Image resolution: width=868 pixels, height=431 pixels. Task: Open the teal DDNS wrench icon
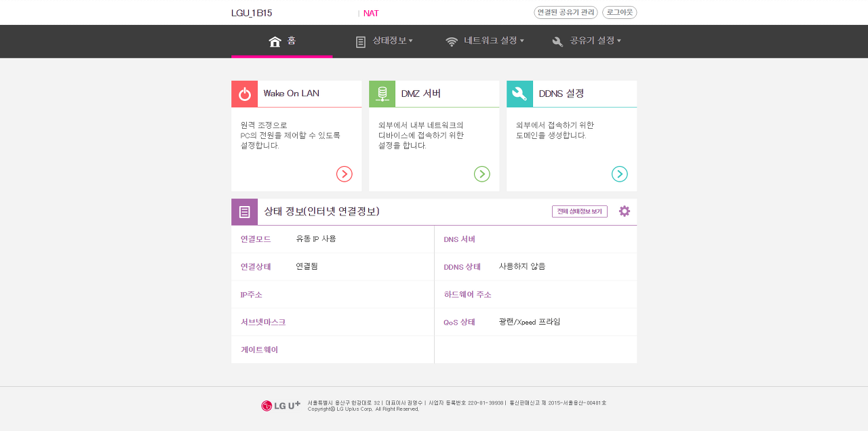click(519, 94)
